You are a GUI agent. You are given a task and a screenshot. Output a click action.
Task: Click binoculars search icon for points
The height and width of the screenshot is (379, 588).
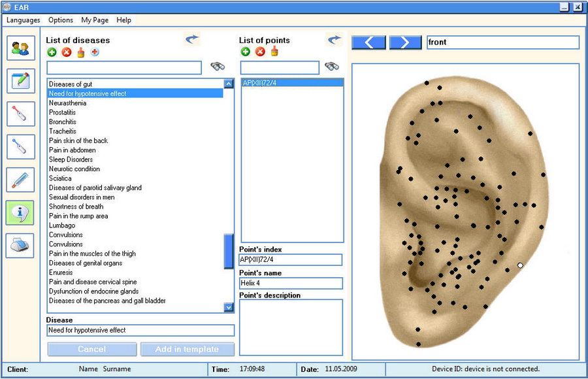click(332, 67)
